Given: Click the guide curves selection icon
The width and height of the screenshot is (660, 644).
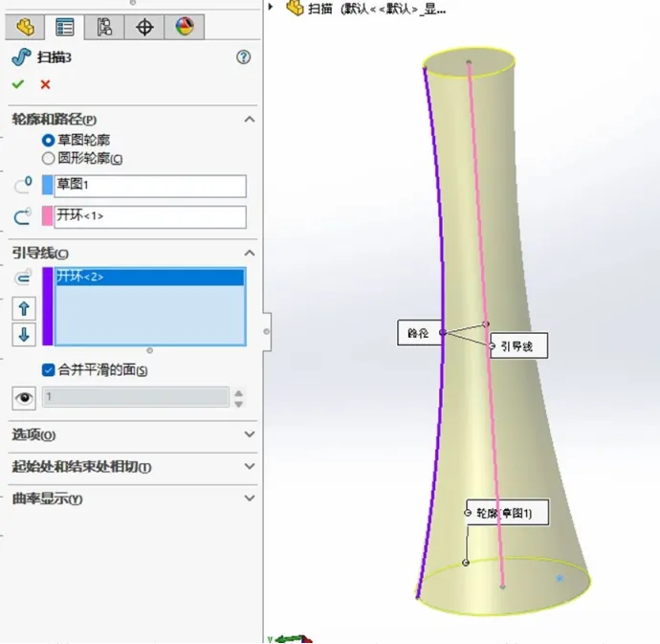Looking at the screenshot, I should 23,278.
